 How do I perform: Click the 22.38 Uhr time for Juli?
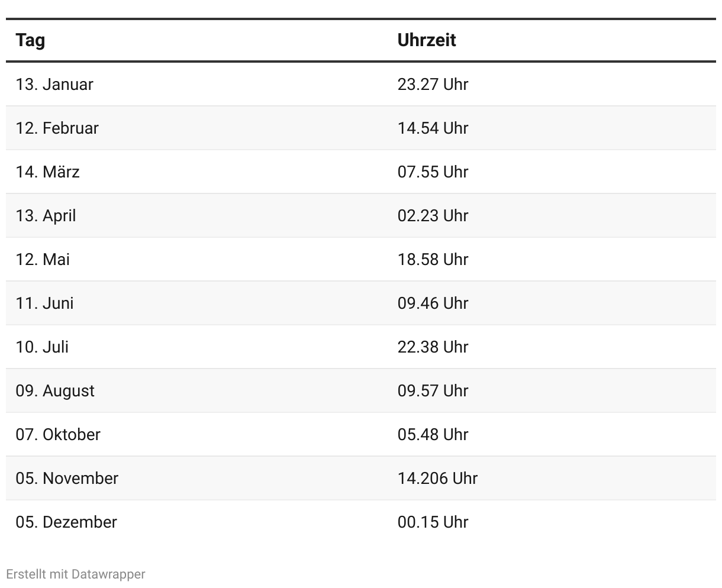433,347
